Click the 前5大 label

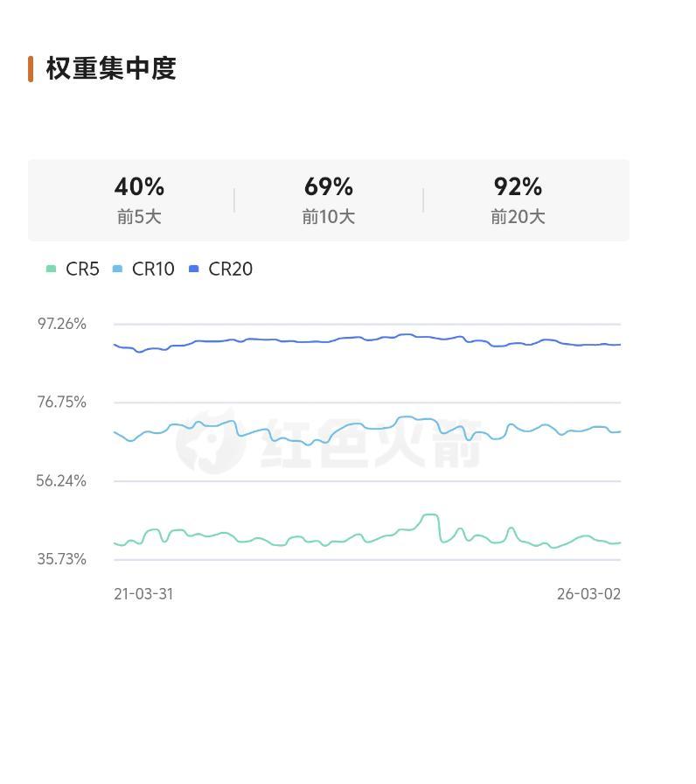point(139,217)
